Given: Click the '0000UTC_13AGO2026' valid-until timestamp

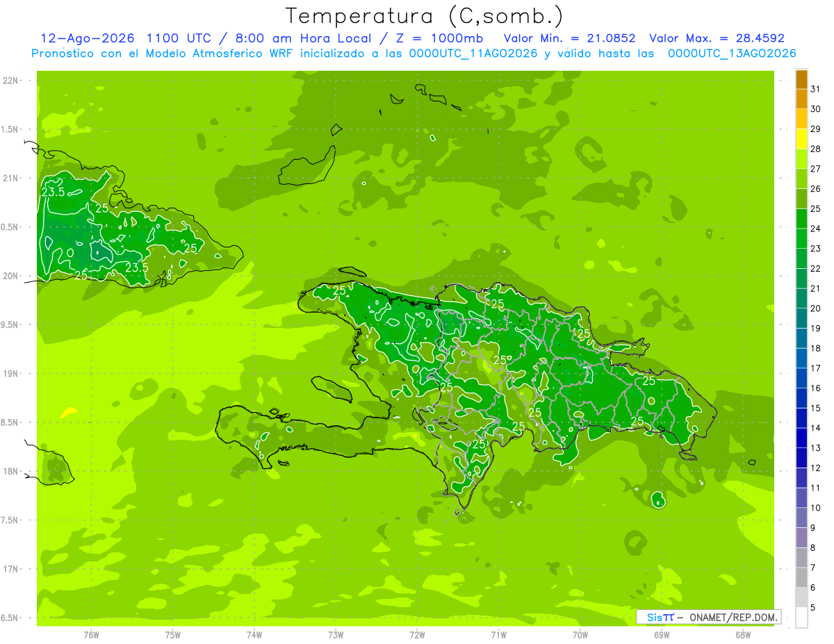Looking at the screenshot, I should click(732, 53).
